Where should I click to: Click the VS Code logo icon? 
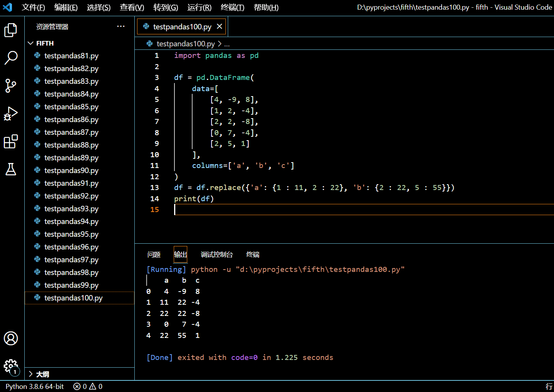(7, 7)
